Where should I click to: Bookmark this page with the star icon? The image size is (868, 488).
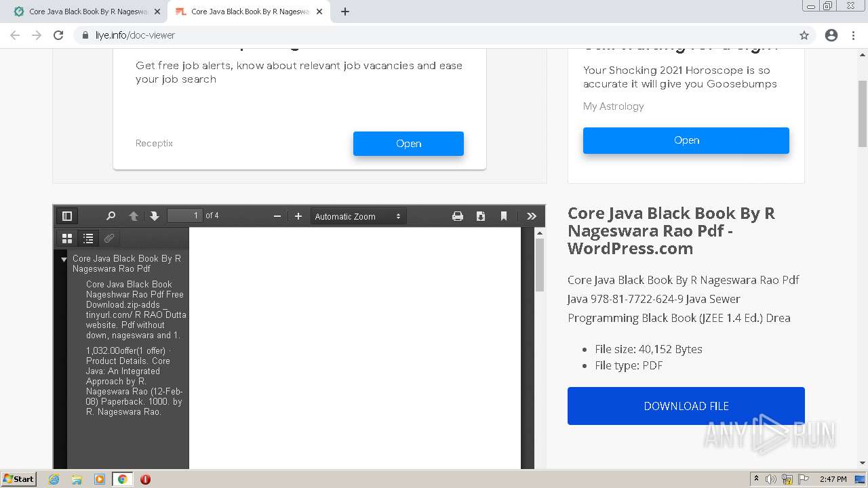point(804,35)
